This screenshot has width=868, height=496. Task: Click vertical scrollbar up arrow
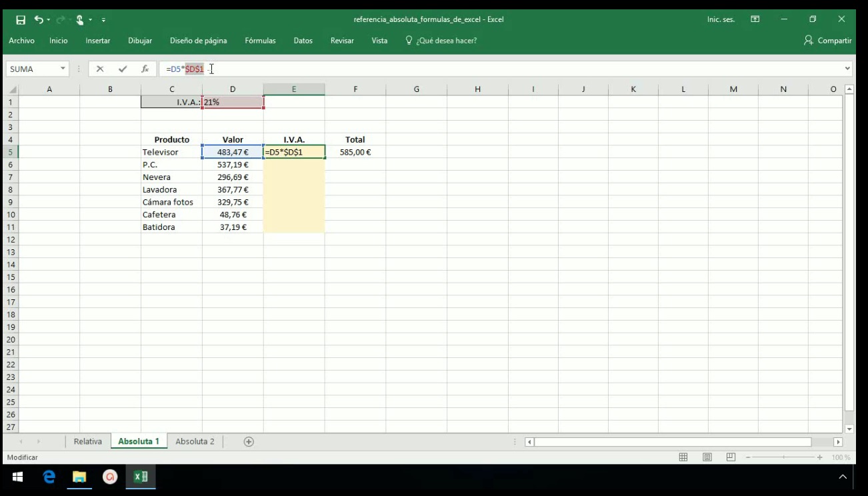click(x=849, y=89)
